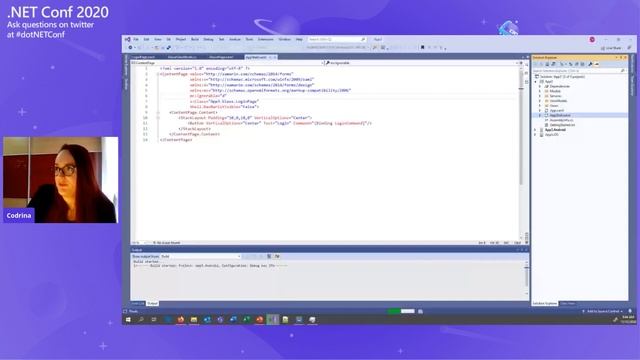
Task: Click the Solution Explorer preview selected items icon
Action: (x=597, y=64)
